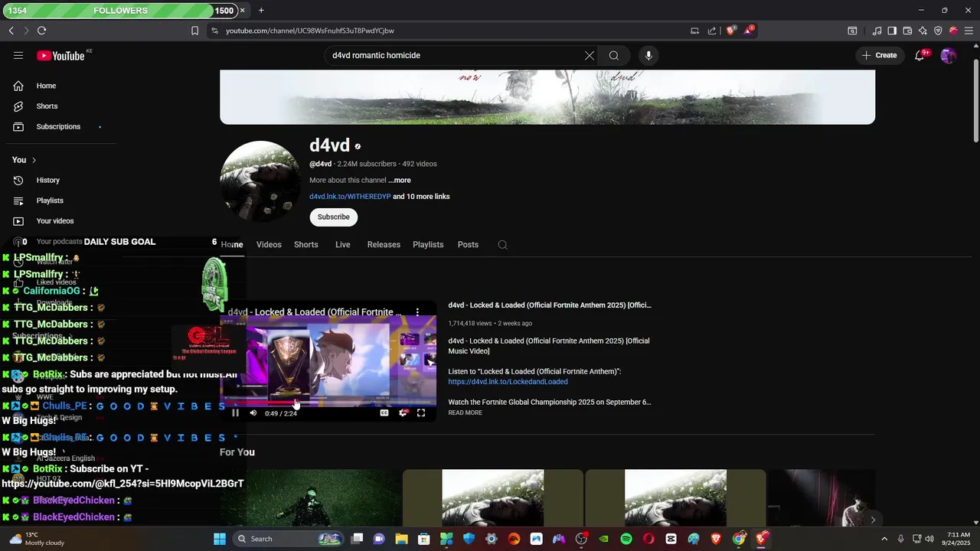The height and width of the screenshot is (551, 980).
Task: Open the channel Playlists tab
Action: (x=428, y=245)
